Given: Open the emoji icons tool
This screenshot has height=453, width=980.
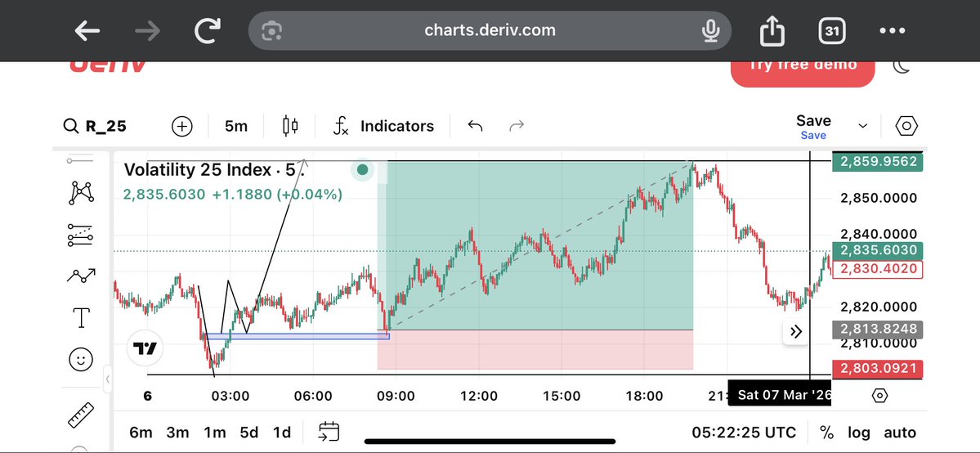Looking at the screenshot, I should click(81, 360).
